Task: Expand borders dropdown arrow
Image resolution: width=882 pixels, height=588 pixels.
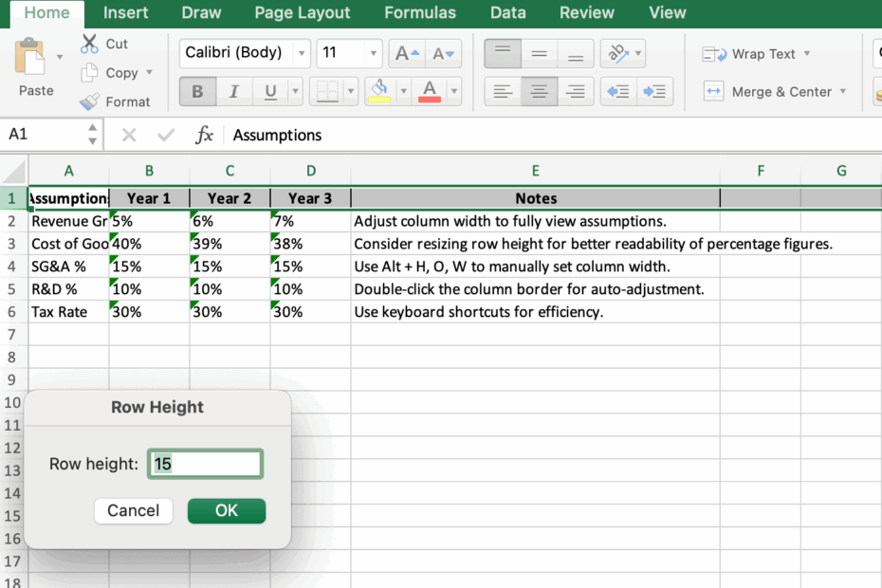Action: 351,91
